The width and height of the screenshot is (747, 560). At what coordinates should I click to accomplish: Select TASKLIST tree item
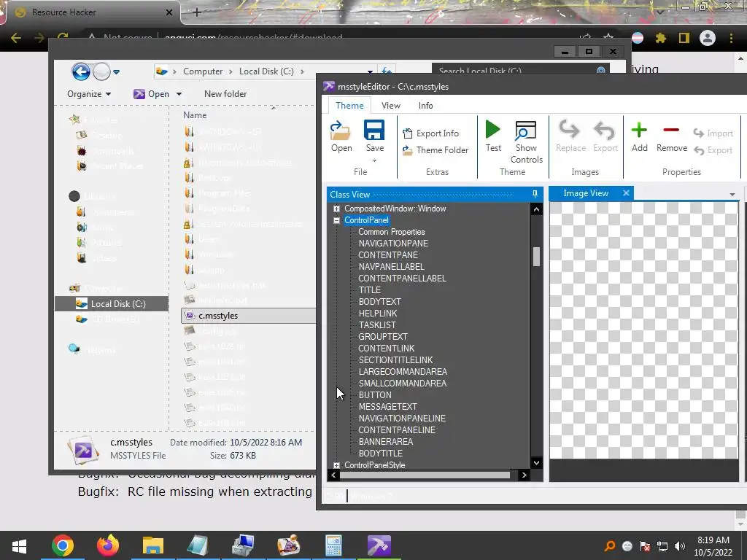pos(377,325)
